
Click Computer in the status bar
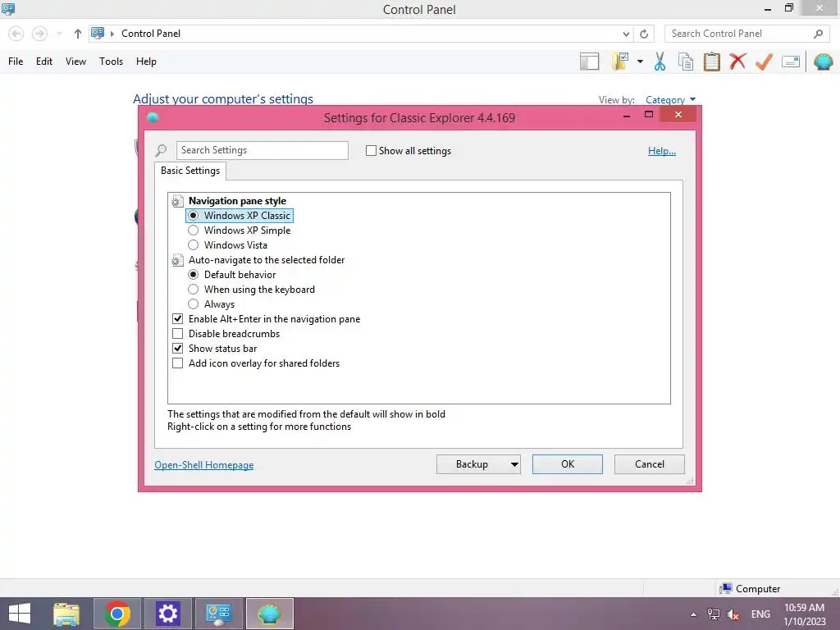coord(750,589)
